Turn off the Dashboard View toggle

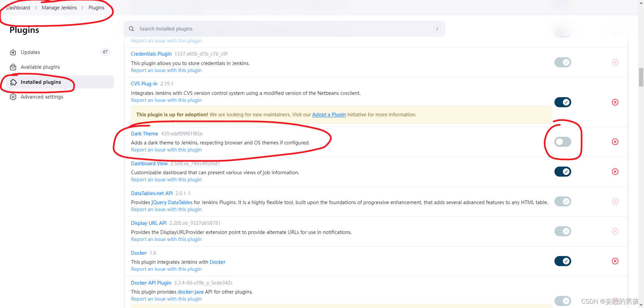coord(562,172)
